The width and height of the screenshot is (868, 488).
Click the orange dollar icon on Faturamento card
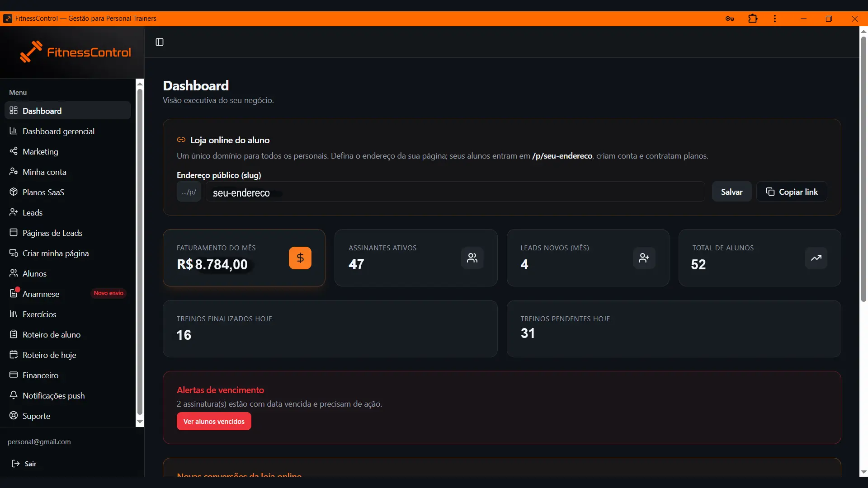point(300,258)
